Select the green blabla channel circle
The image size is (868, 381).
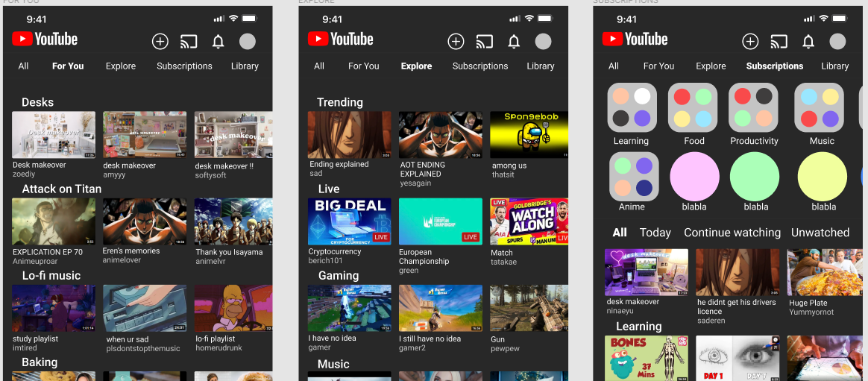pyautogui.click(x=755, y=177)
